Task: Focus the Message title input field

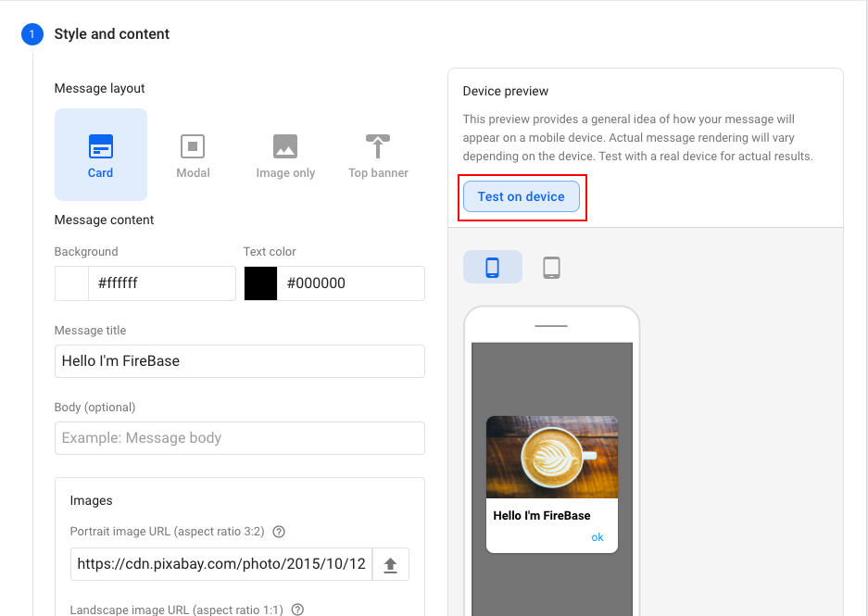Action: 240,361
